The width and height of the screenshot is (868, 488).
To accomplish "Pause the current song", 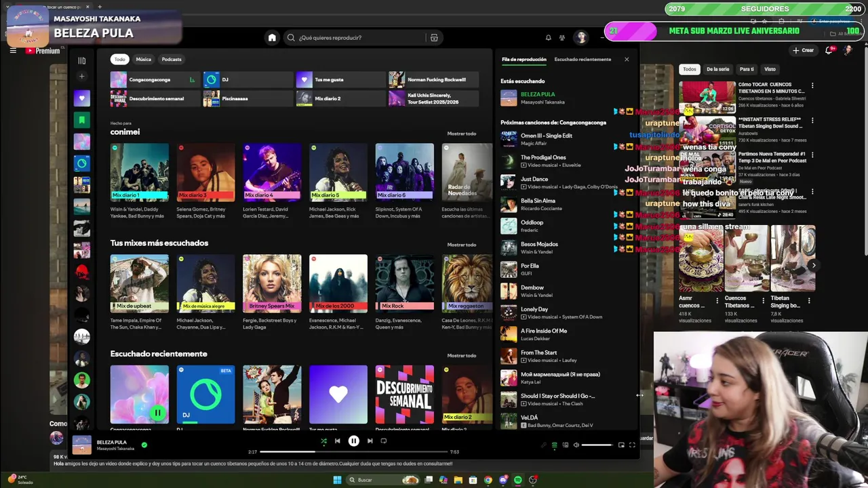I will [353, 441].
